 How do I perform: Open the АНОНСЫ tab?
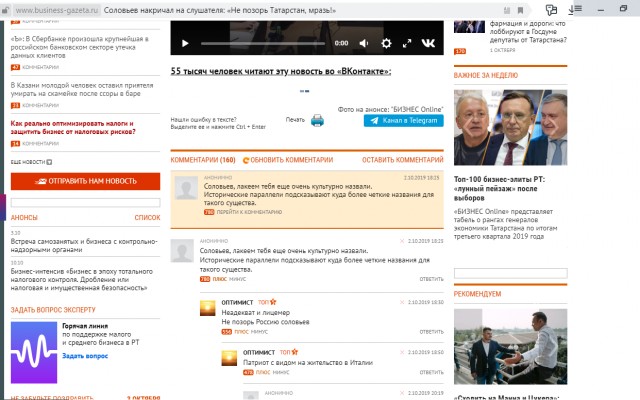[x=24, y=218]
